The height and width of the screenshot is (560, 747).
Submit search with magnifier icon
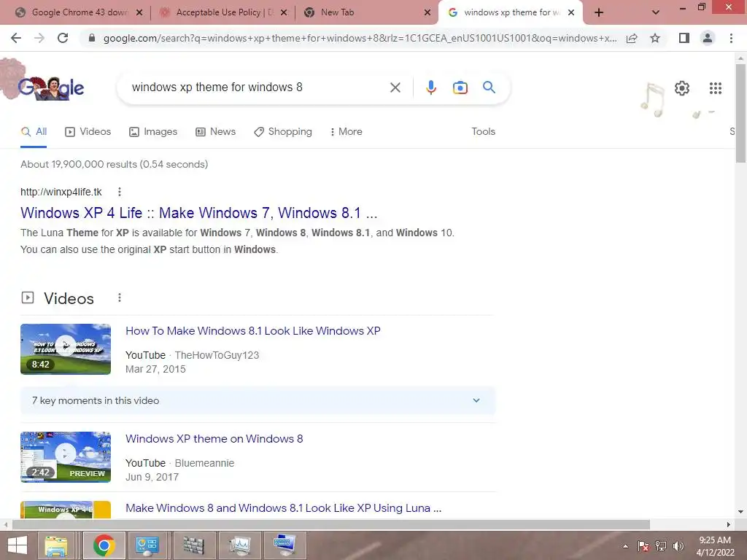[x=489, y=87]
